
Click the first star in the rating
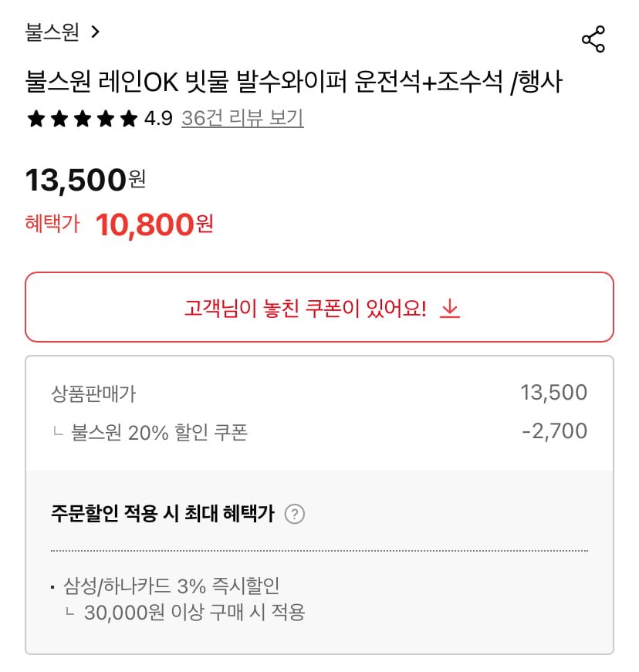click(x=35, y=119)
